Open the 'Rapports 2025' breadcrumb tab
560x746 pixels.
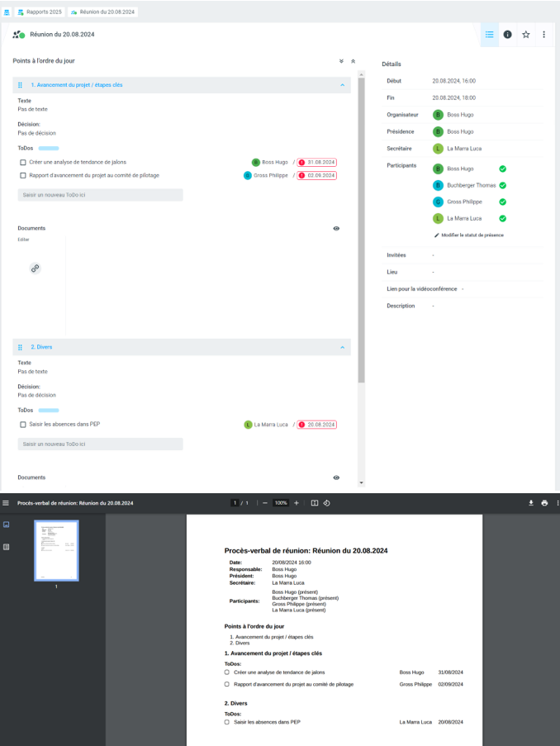coord(40,12)
